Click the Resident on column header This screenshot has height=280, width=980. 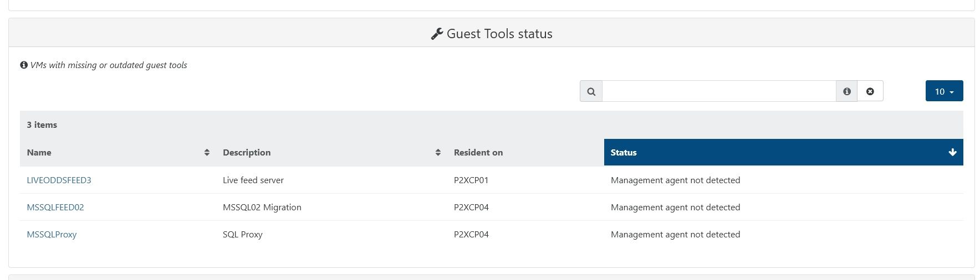[x=478, y=153]
